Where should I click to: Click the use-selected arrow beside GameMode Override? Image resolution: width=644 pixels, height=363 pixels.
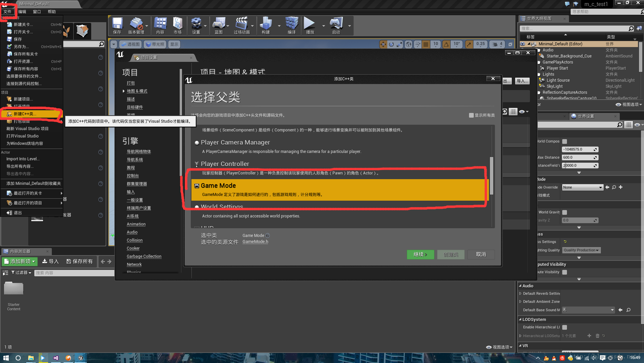(607, 187)
